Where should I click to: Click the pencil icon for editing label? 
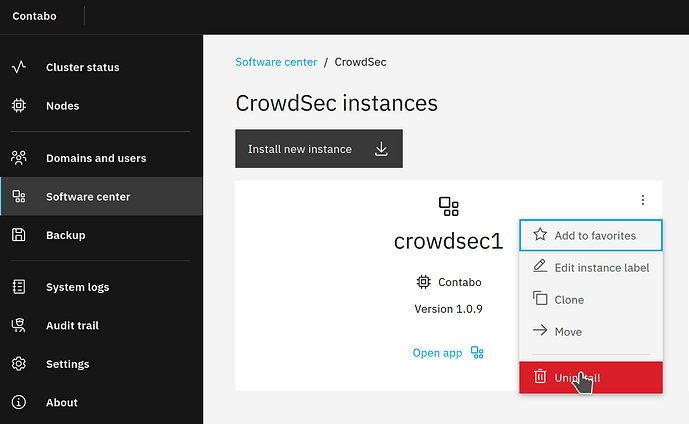540,266
